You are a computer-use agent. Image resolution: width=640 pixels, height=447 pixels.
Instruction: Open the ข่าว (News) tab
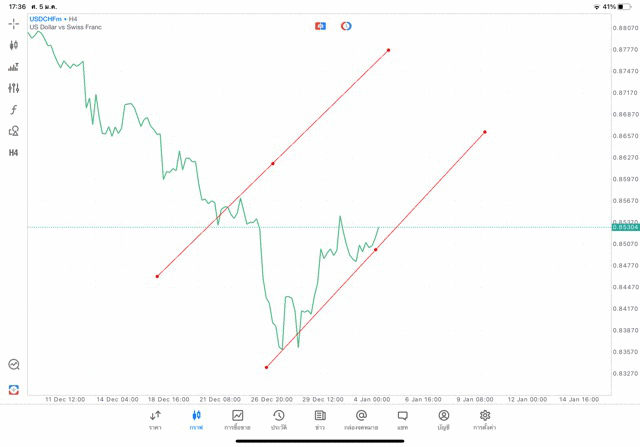pyautogui.click(x=320, y=420)
